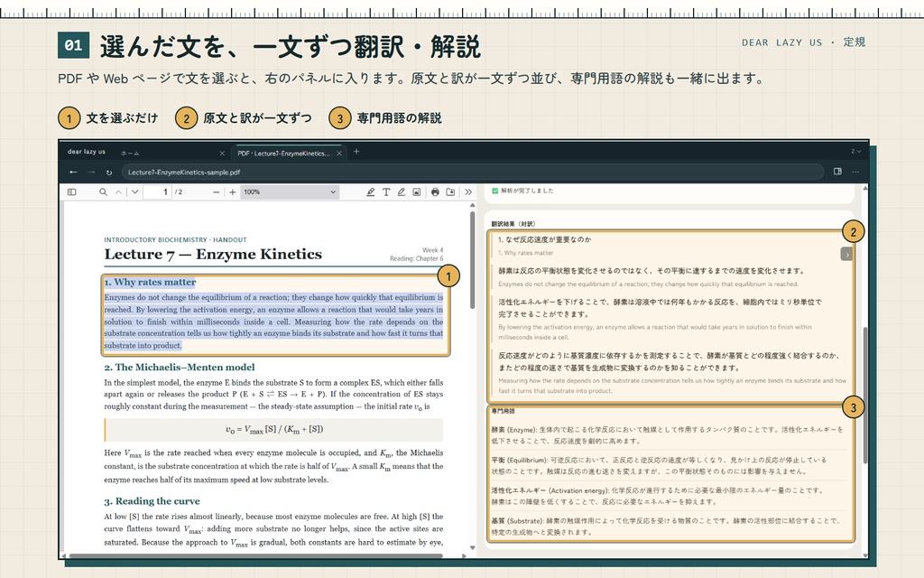Click the Michaelis–Menten equation block

click(x=274, y=429)
